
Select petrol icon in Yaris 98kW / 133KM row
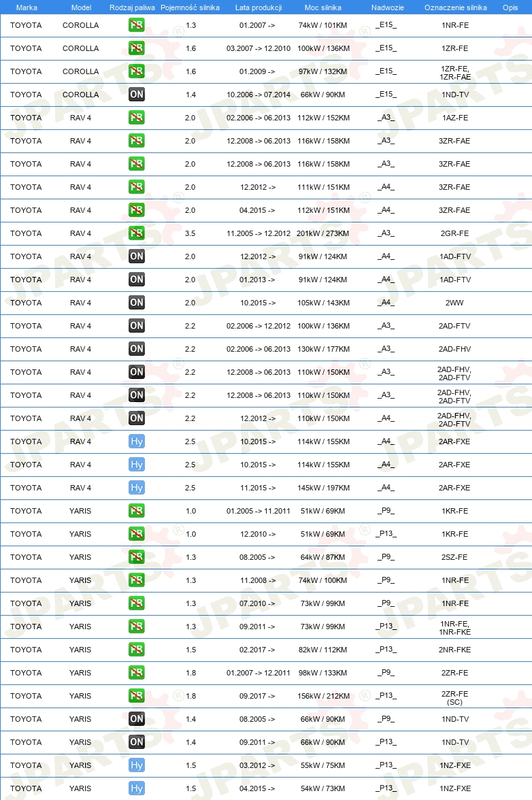coord(136,672)
